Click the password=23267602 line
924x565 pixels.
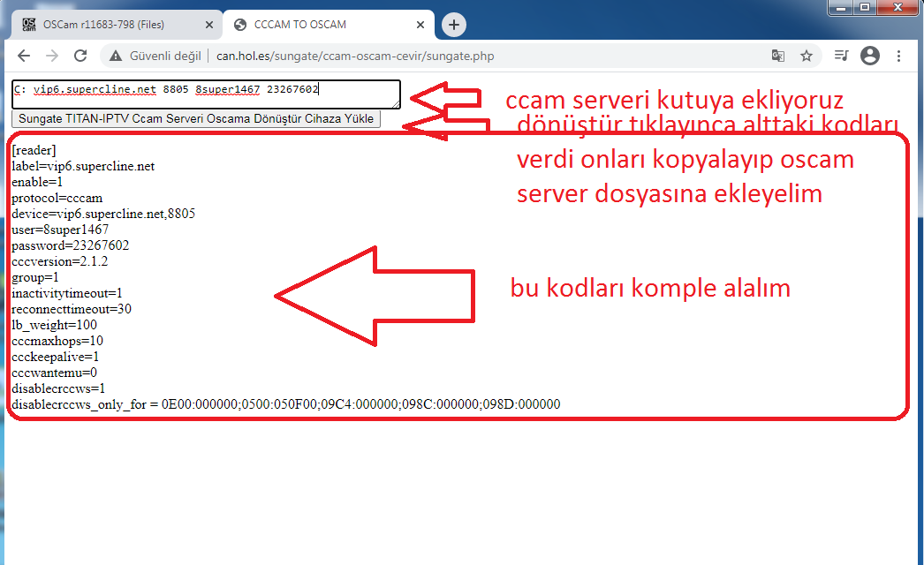(x=70, y=245)
